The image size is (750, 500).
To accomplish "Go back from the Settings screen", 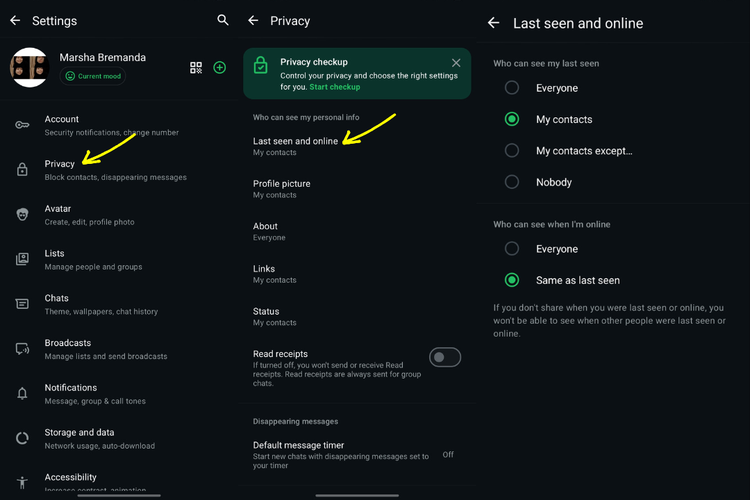I will [x=15, y=21].
